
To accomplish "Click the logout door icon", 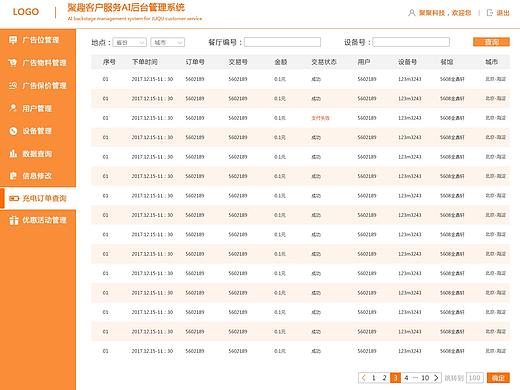I will click(490, 13).
